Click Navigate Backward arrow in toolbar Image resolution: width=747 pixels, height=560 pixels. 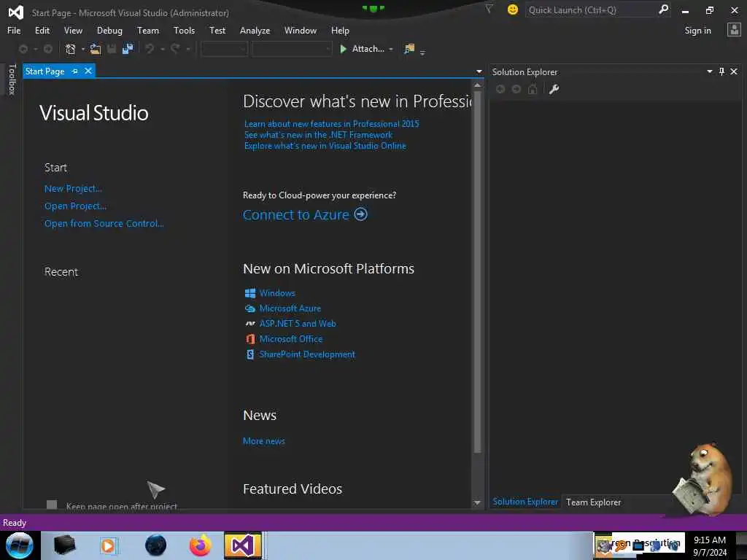pyautogui.click(x=23, y=49)
